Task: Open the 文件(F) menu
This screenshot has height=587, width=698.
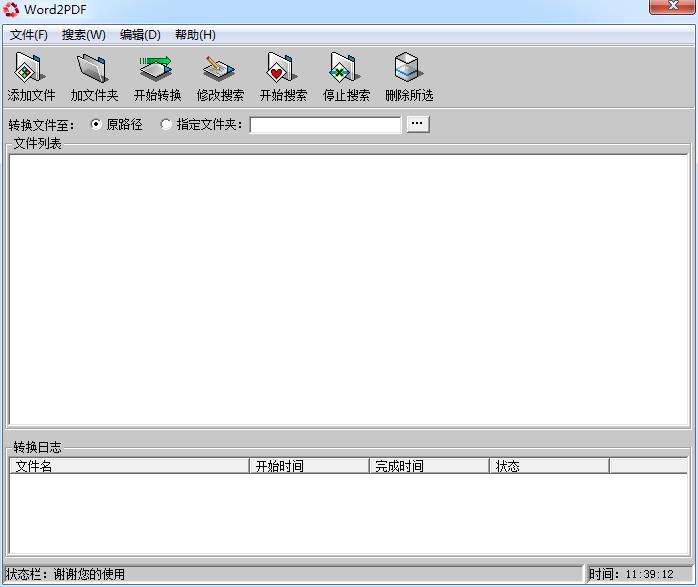Action: coord(29,35)
